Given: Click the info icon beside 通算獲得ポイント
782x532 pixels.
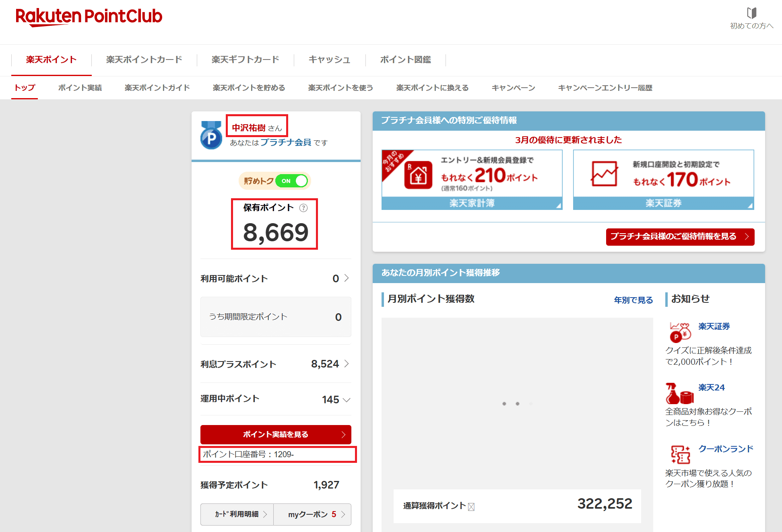Looking at the screenshot, I should [x=470, y=506].
